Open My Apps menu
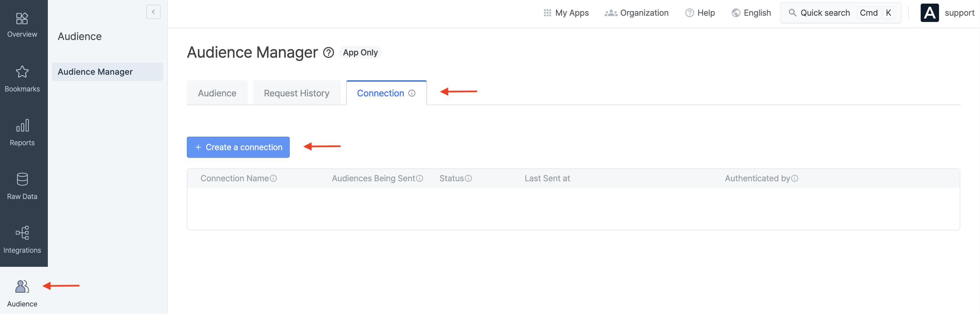This screenshot has width=980, height=314. coord(566,13)
